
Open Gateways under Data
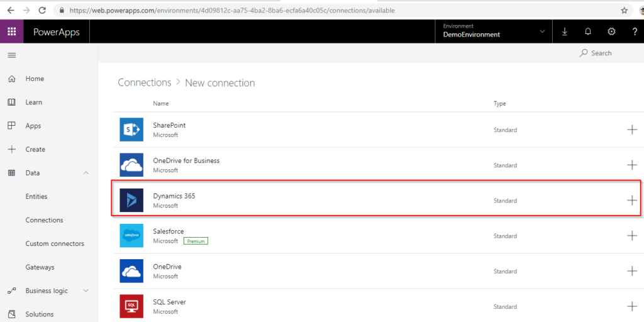coord(40,267)
